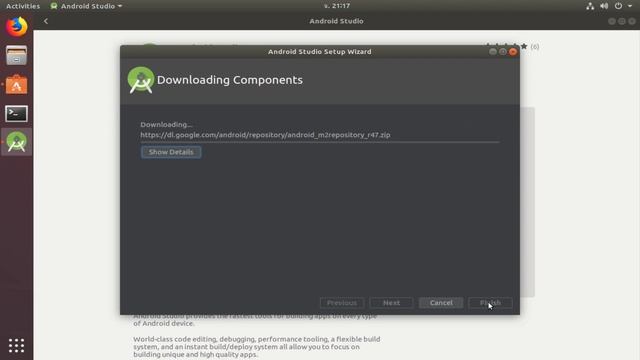Expand system menu arrow in top bar
640x360 pixels.
point(630,6)
